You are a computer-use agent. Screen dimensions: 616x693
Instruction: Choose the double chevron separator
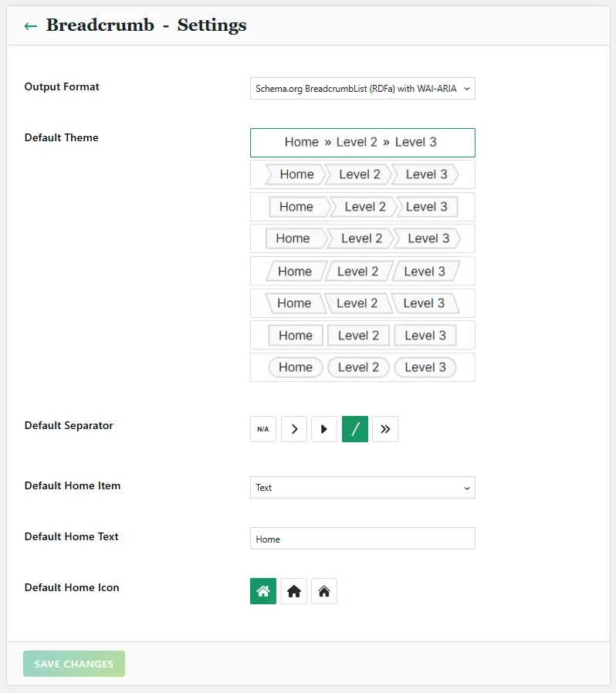[x=385, y=429]
